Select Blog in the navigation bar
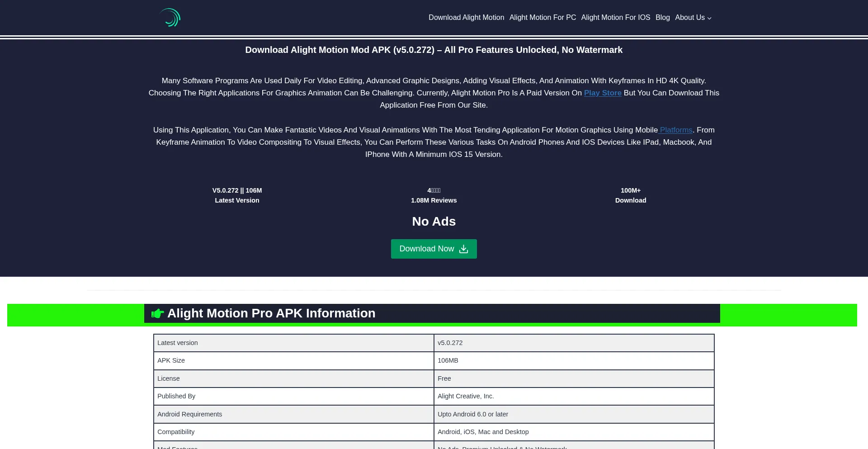Screen dimensions: 868x449 (x=662, y=17)
